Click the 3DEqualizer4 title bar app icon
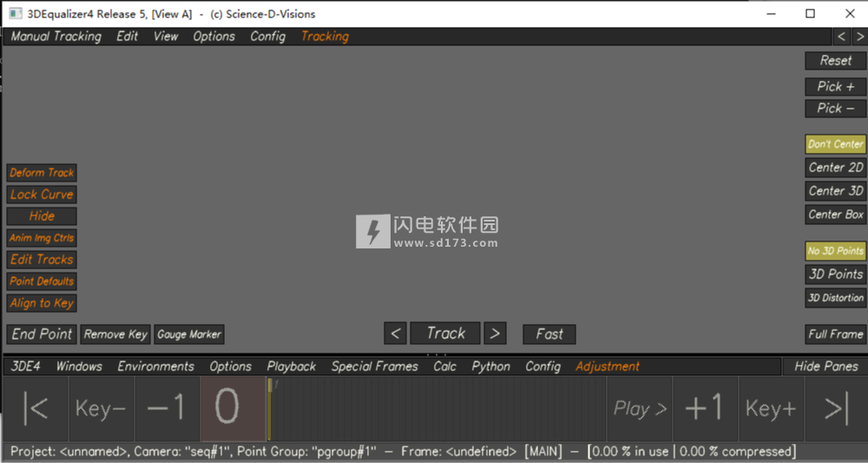 coord(16,14)
